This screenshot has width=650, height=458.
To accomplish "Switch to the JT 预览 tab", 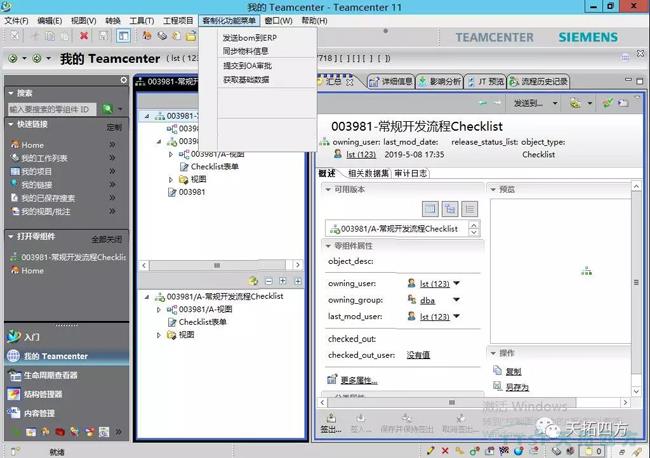I will [x=485, y=82].
